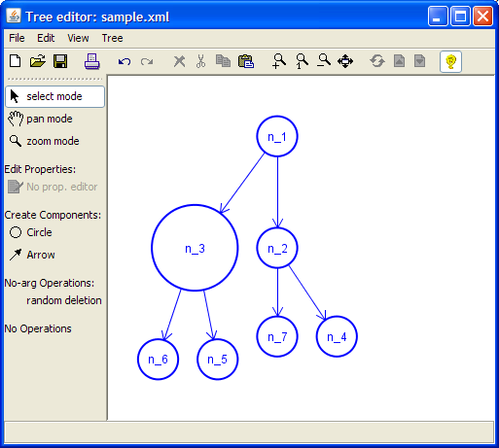Screen dimensions: 499x448
Task: Select node n_7
Action: click(277, 336)
